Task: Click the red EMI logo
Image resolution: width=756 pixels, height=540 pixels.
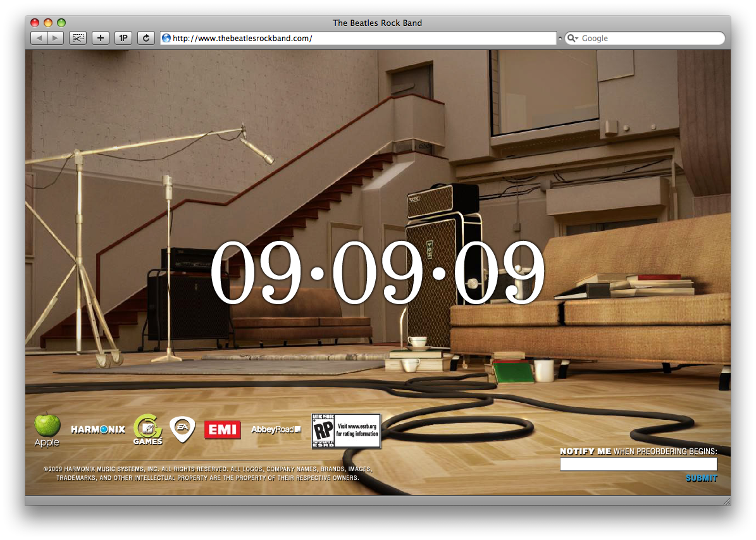Action: point(223,430)
